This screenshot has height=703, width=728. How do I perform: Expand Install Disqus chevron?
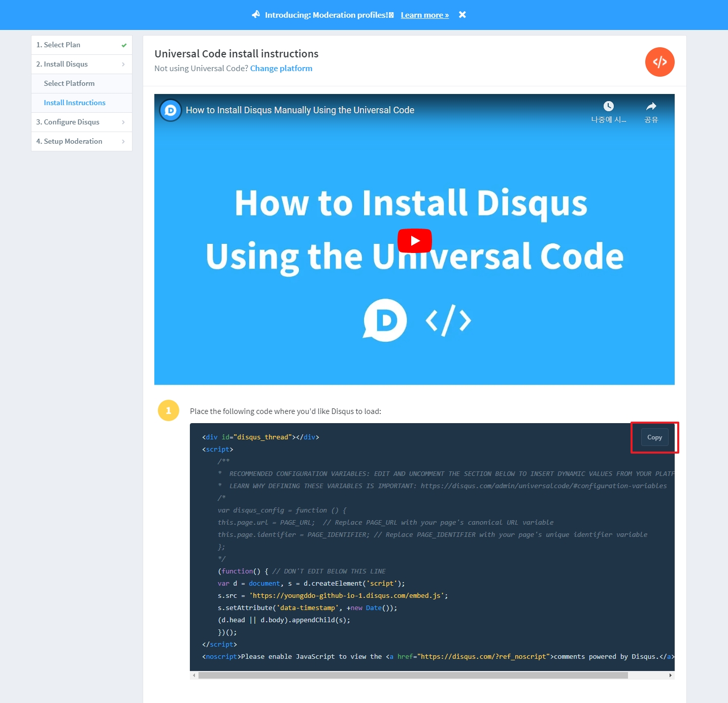tap(123, 64)
